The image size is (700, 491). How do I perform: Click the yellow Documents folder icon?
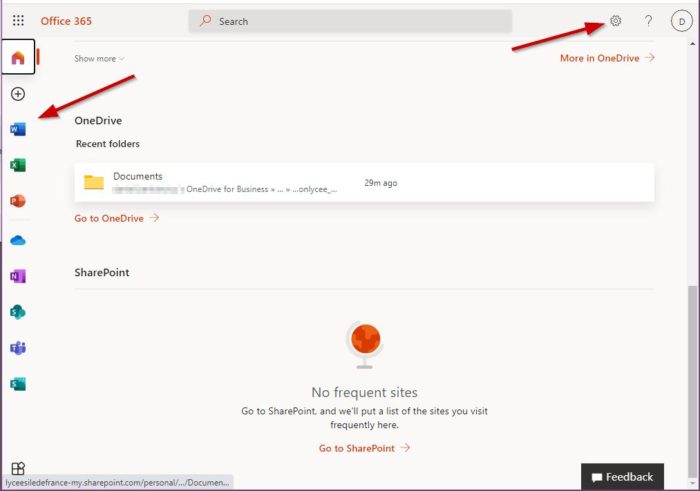(x=94, y=182)
